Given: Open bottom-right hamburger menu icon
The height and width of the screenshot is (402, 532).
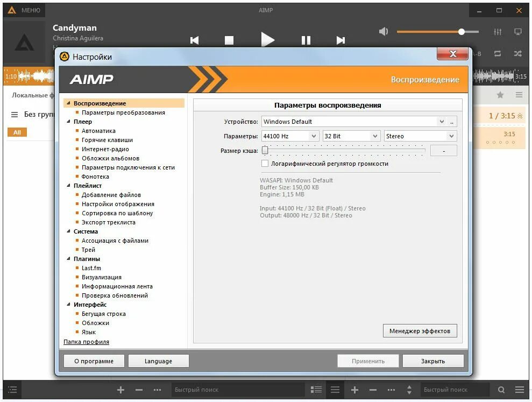Looking at the screenshot, I should click(x=520, y=390).
